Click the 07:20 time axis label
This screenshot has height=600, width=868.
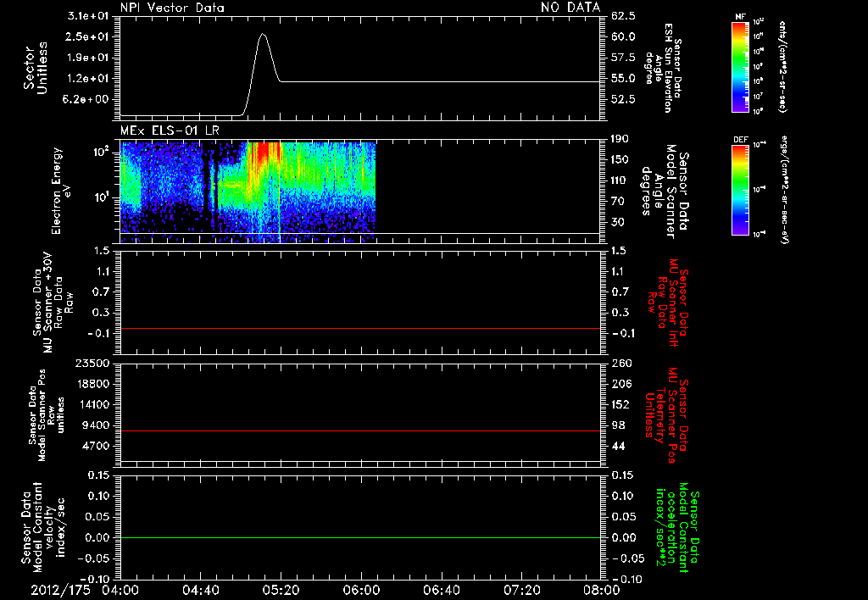(521, 591)
